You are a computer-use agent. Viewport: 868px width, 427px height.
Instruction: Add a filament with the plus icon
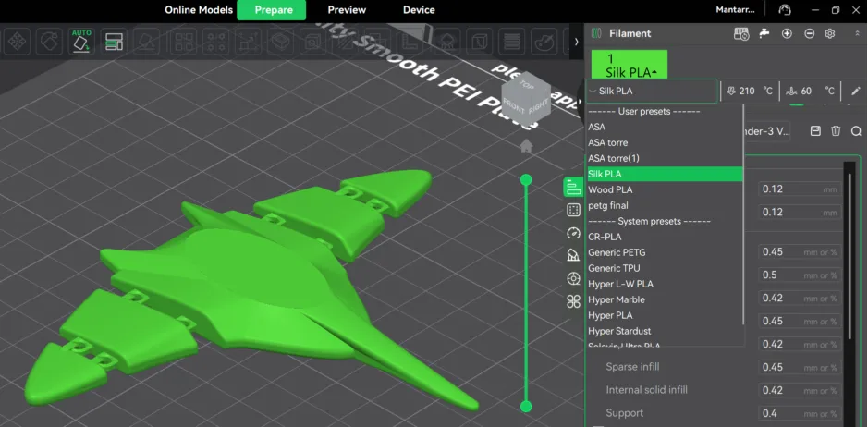click(787, 34)
